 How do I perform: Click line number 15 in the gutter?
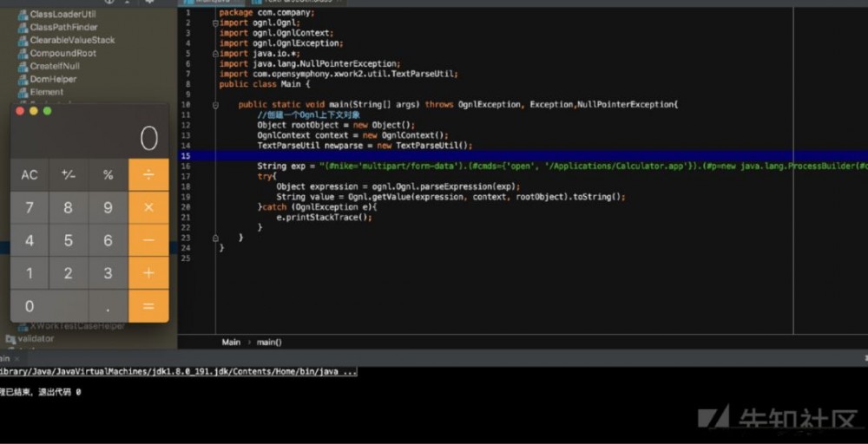[186, 156]
